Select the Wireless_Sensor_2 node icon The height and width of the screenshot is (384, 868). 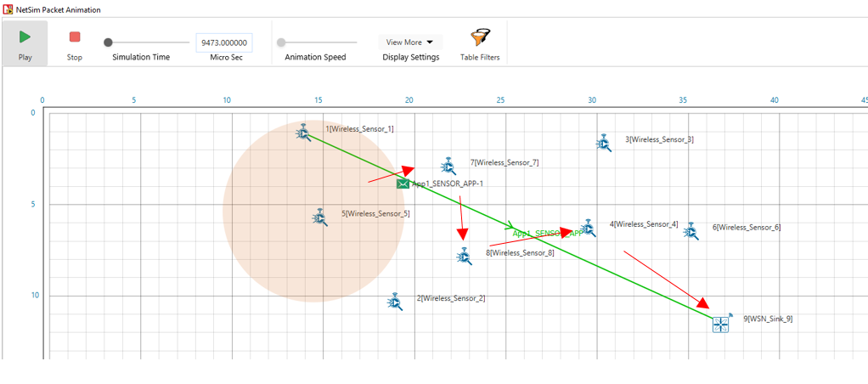[x=395, y=302]
